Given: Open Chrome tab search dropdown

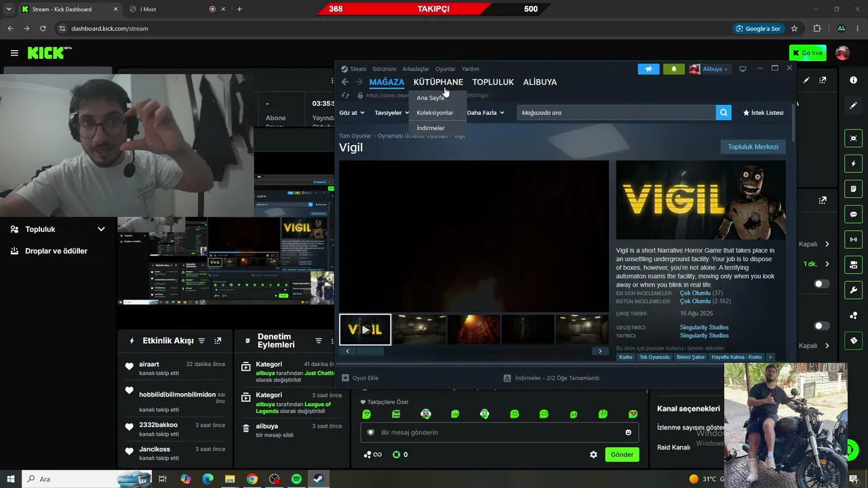Looking at the screenshot, I should pyautogui.click(x=9, y=9).
